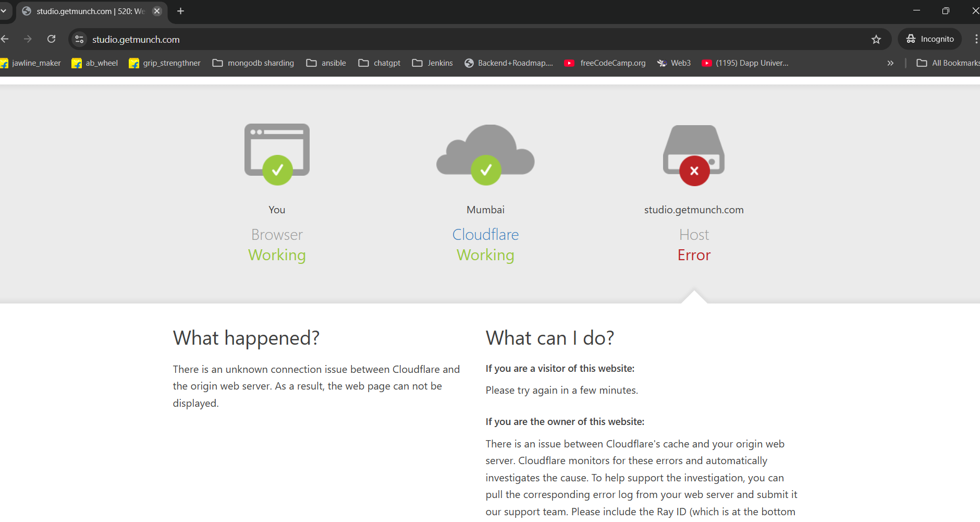Click the browser Back arrow
The height and width of the screenshot is (522, 980).
coord(5,39)
